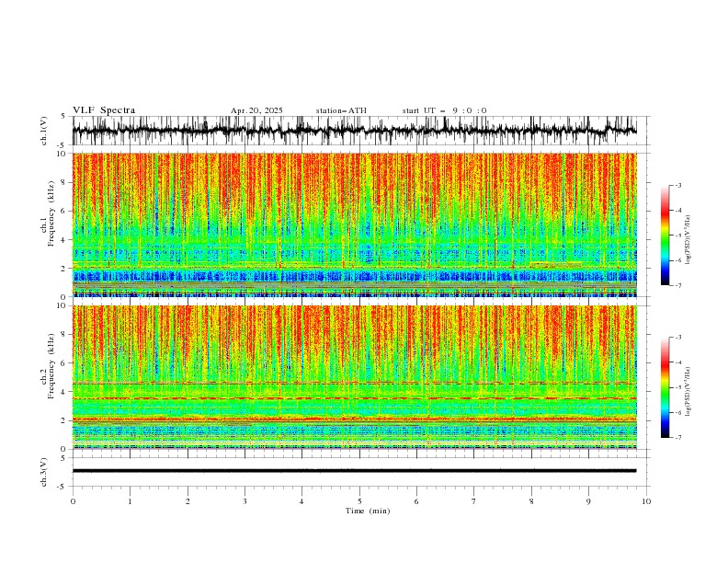
Task: Click the lower 'log(PSD)(V²/Hz)' colorbar label
Action: [688, 392]
